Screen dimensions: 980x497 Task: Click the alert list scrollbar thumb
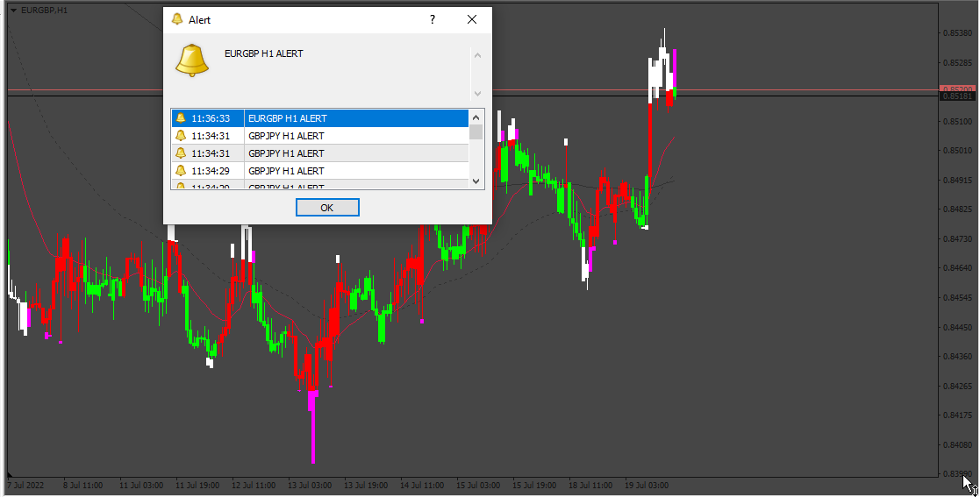pyautogui.click(x=476, y=132)
